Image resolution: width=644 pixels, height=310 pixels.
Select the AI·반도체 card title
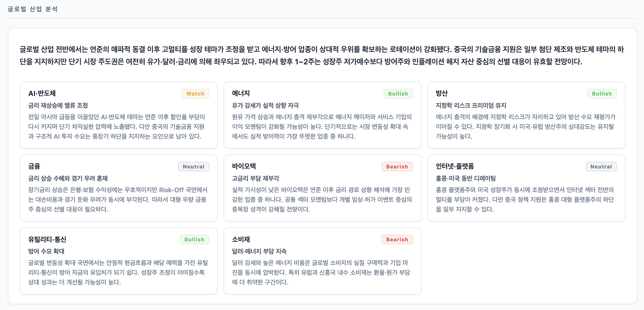coord(42,94)
